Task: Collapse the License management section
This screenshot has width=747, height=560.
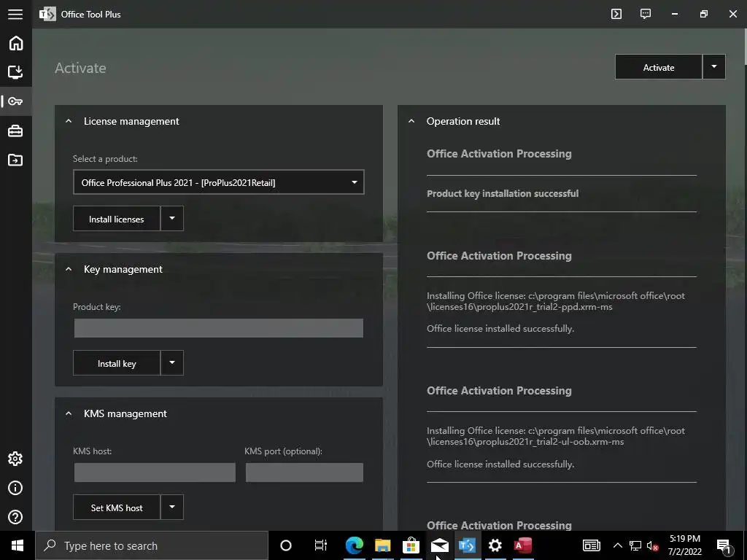Action: tap(69, 122)
